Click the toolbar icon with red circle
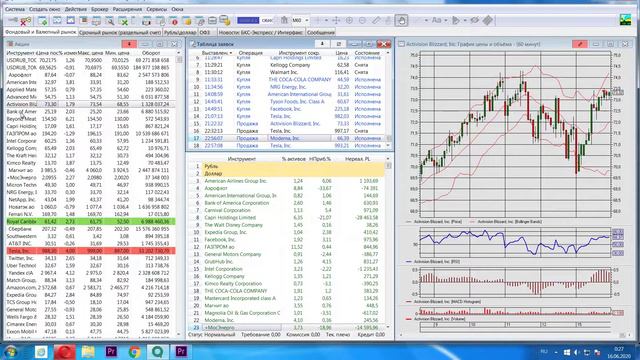Image resolution: width=640 pixels, height=360 pixels. [173, 20]
